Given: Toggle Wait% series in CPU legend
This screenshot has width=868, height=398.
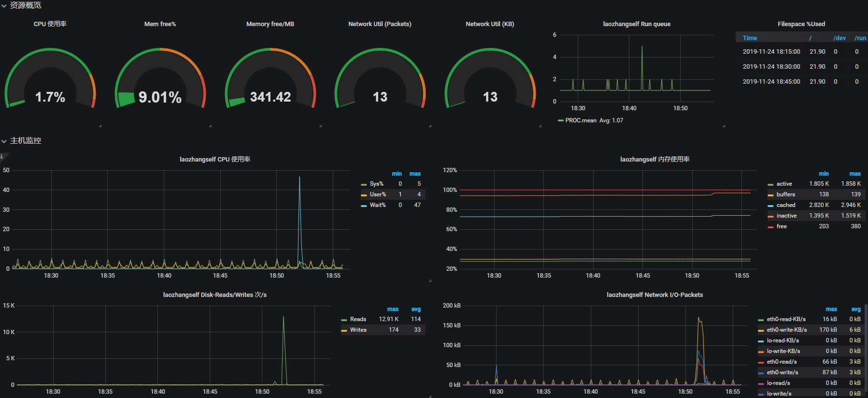Looking at the screenshot, I should [x=378, y=205].
